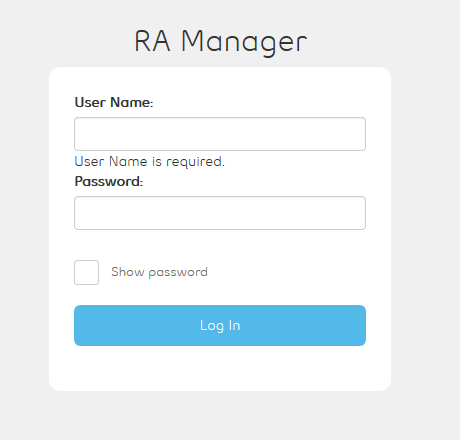Screen dimensions: 460x440
Task: Enable the Show password checkbox
Action: [x=86, y=272]
